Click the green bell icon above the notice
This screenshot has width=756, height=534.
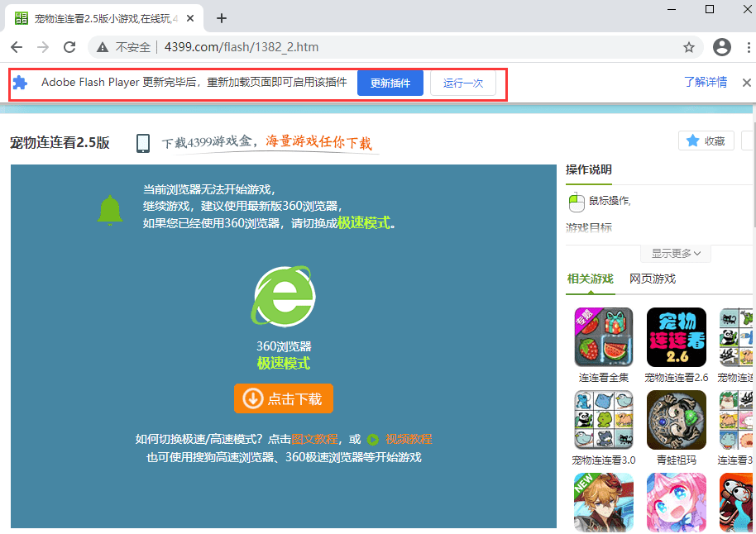click(110, 208)
